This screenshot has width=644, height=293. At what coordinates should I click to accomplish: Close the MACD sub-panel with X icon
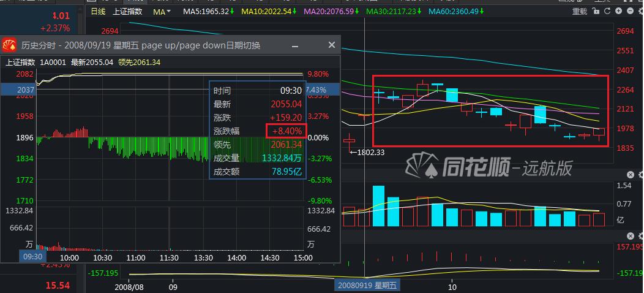click(x=631, y=236)
